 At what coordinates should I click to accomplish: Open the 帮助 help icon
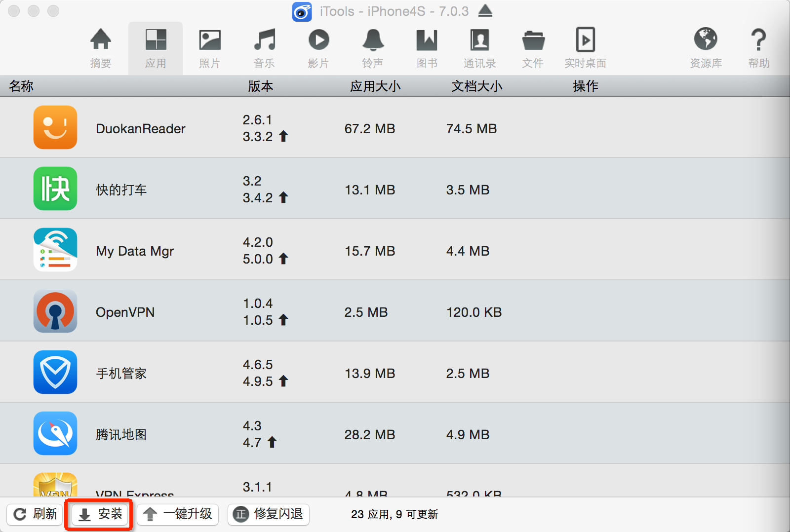(759, 48)
